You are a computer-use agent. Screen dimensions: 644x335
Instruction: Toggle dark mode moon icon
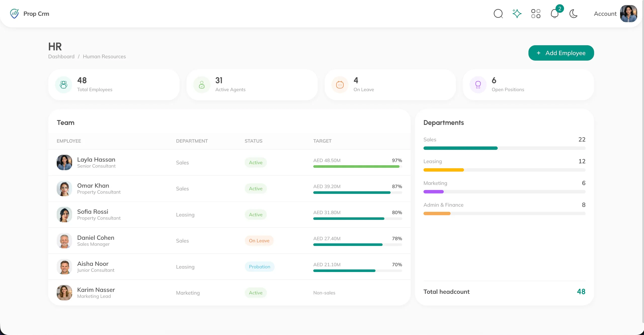click(573, 14)
